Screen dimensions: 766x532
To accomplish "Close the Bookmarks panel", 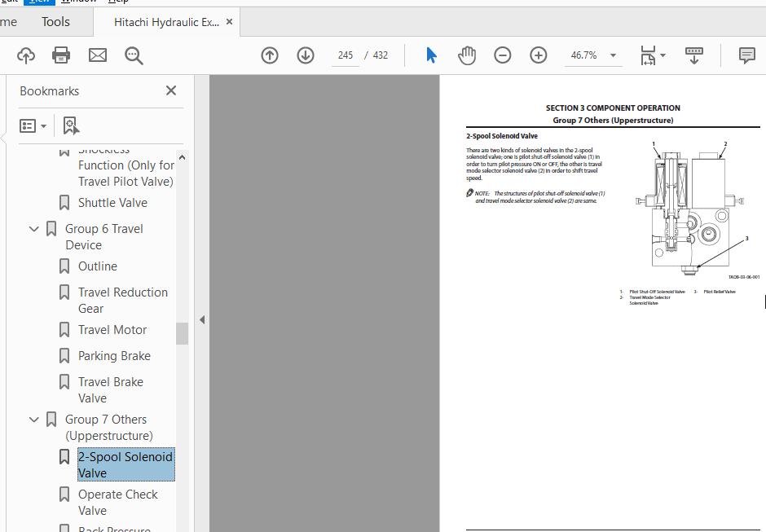I will pyautogui.click(x=171, y=90).
